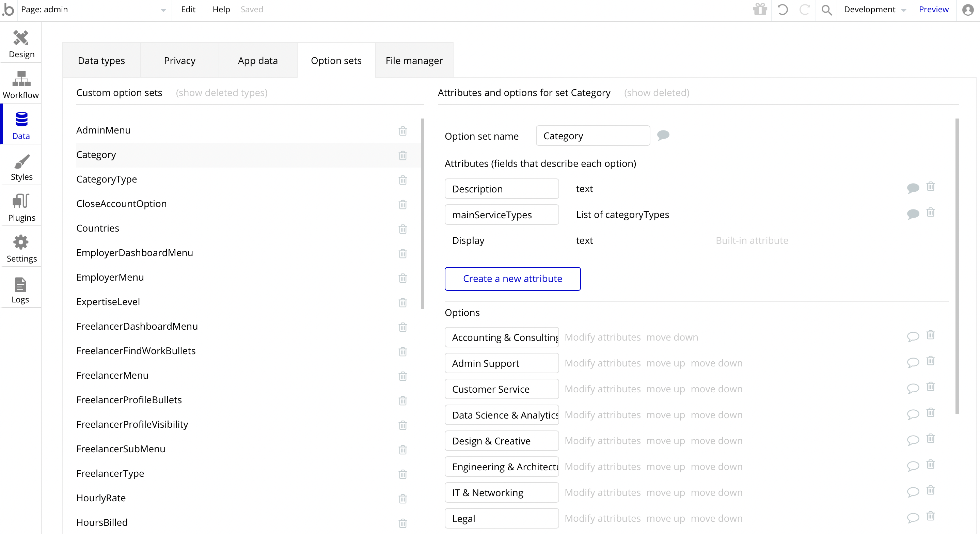
Task: Open the Workflow editor icon
Action: coord(21,84)
